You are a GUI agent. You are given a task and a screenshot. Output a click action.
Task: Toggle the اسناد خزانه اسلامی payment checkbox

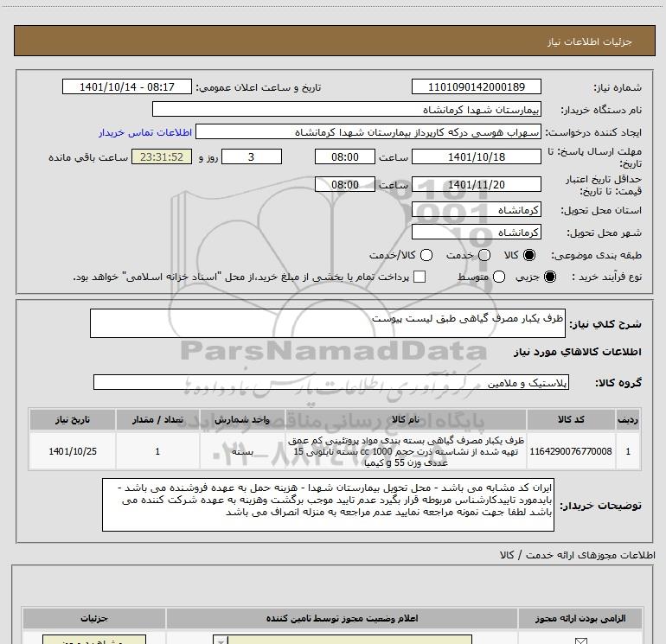419,277
